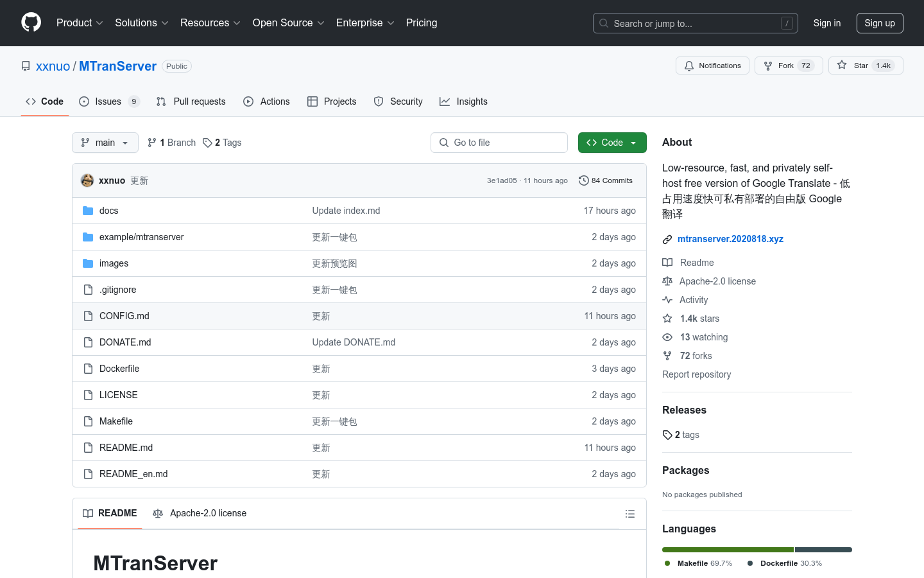This screenshot has height=578, width=924.
Task: Switch to the Issues tab
Action: (x=108, y=101)
